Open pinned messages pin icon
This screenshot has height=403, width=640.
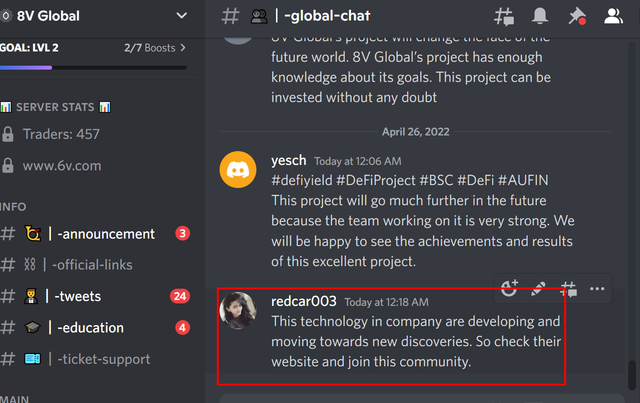tap(577, 16)
